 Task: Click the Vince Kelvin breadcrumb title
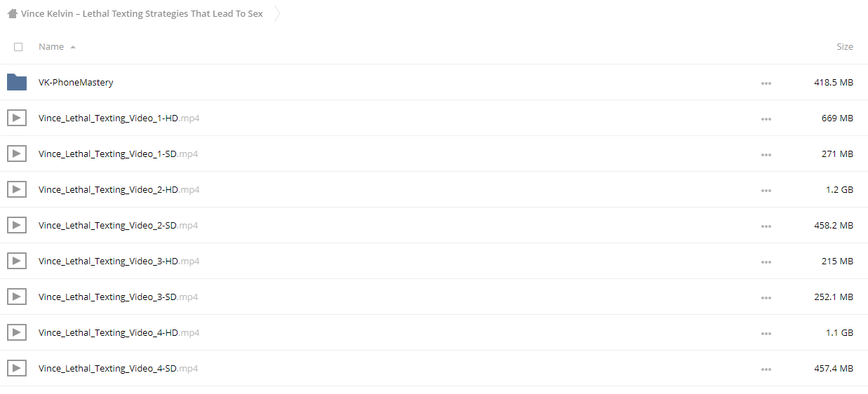click(142, 13)
